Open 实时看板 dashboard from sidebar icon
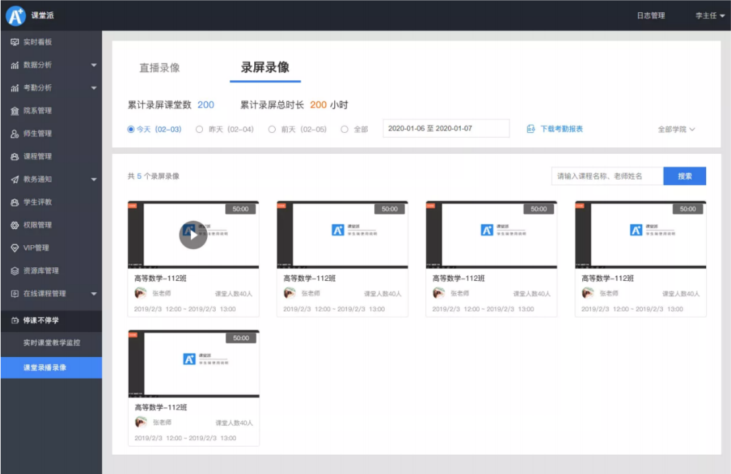Viewport: 731px width, 474px height. [x=14, y=42]
